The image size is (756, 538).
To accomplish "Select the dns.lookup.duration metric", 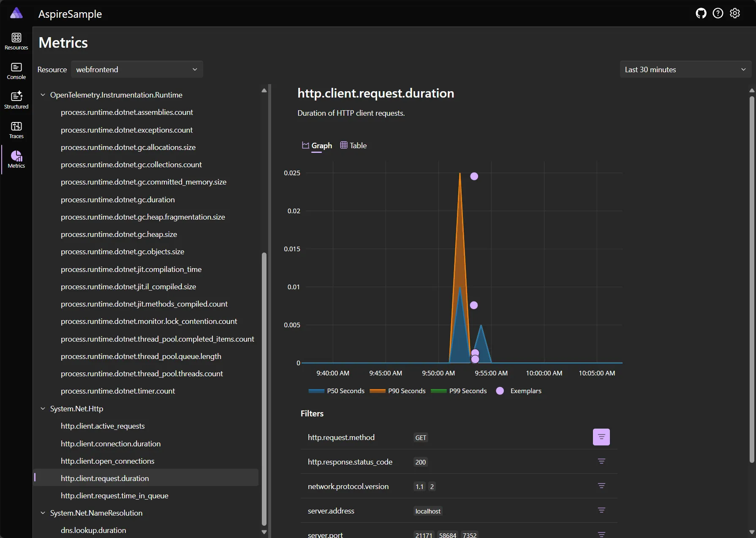I will point(93,530).
